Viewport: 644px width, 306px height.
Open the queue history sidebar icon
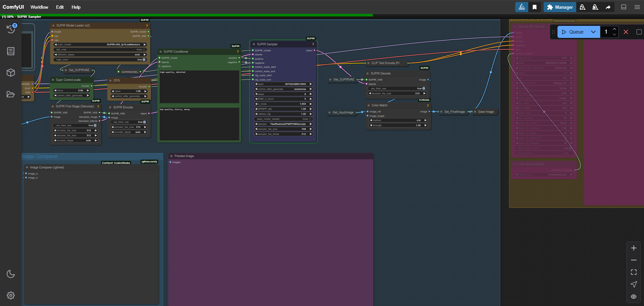coord(11,29)
